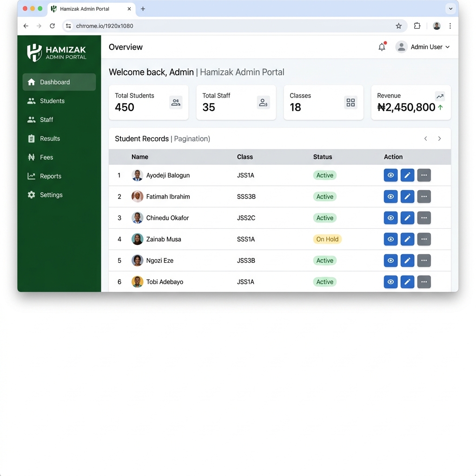Click the Revenue trend chart icon

click(x=440, y=96)
